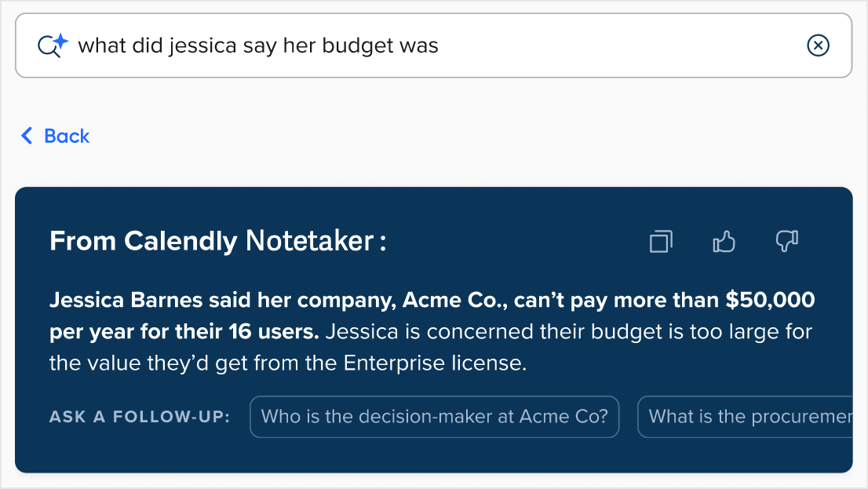868x489 pixels.
Task: Click 'Enterprise license' text in the answer
Action: click(435, 363)
